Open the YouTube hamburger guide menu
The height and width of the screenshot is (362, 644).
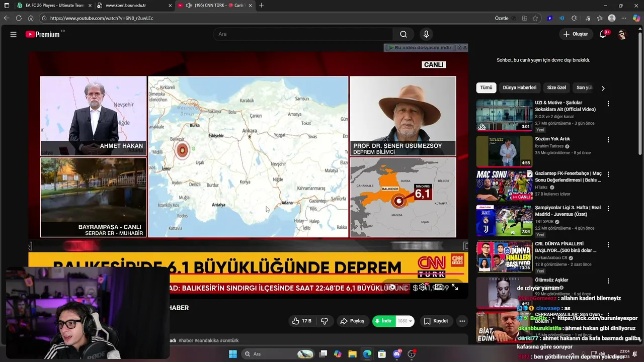click(14, 34)
